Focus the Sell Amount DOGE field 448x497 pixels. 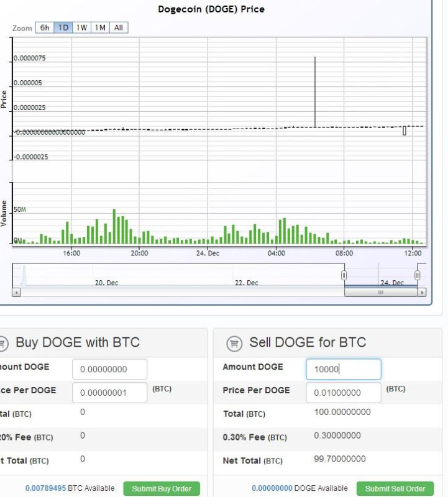point(344,369)
